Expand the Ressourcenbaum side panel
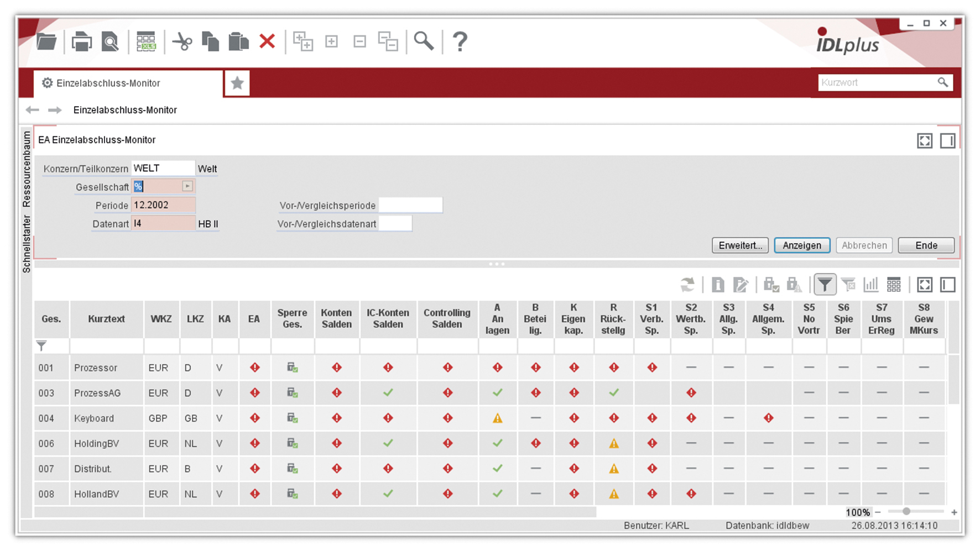 (26, 169)
